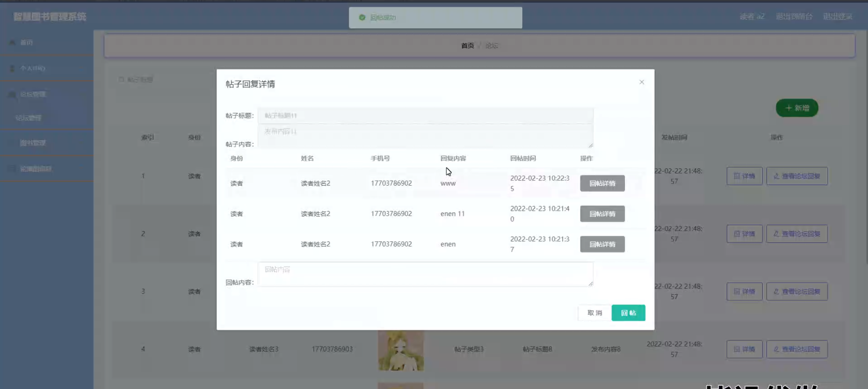Click the phone number 17703786902 in the 'www' row
Image resolution: width=868 pixels, height=389 pixels.
(x=391, y=183)
